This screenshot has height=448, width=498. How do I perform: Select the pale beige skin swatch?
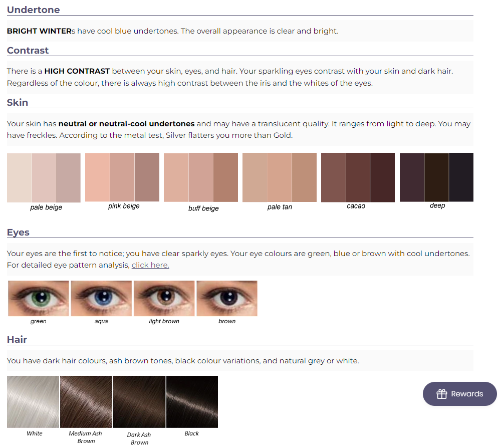point(44,178)
